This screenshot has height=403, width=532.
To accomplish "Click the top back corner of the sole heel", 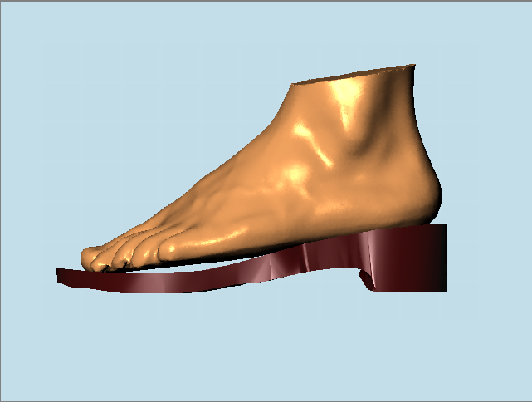I will click(444, 227).
